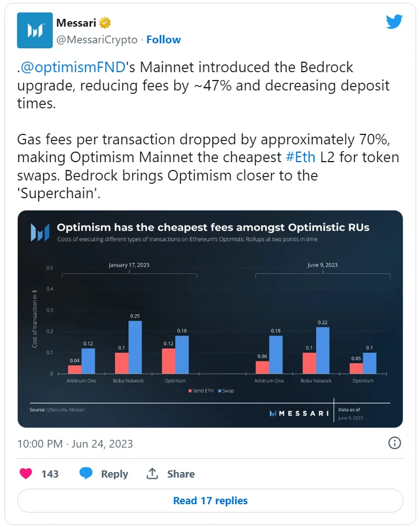Click the reply speech bubble icon
Screen dimensions: 420x527
tap(86, 474)
